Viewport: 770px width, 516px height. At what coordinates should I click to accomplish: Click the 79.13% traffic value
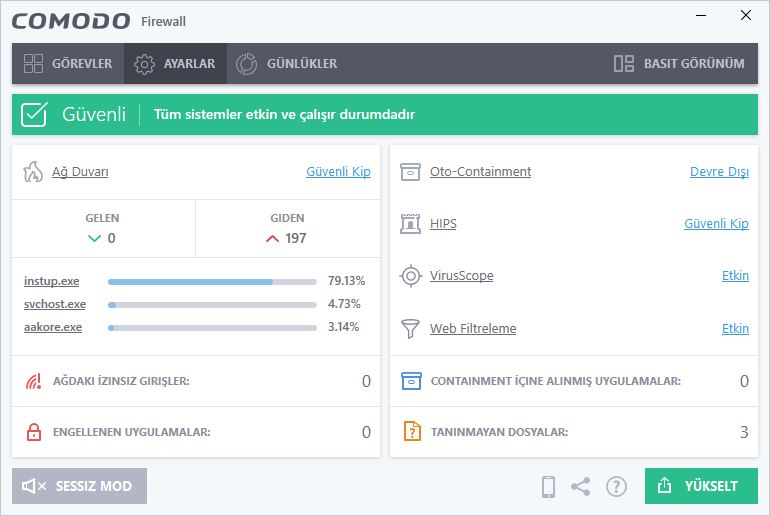(x=347, y=281)
